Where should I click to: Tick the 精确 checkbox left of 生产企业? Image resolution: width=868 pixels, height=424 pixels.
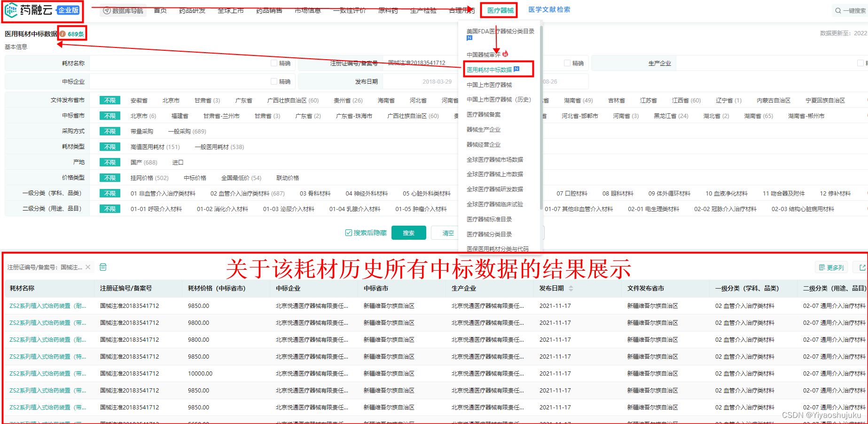(567, 63)
